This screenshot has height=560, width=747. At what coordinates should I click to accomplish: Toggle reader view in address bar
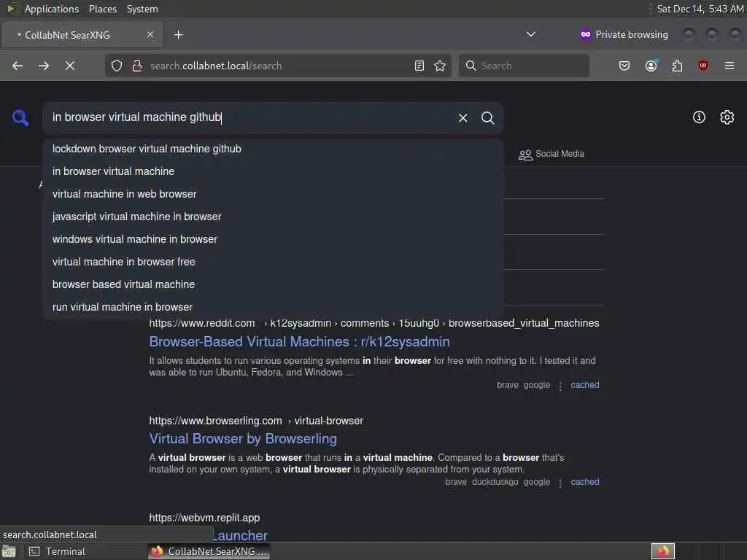419,66
